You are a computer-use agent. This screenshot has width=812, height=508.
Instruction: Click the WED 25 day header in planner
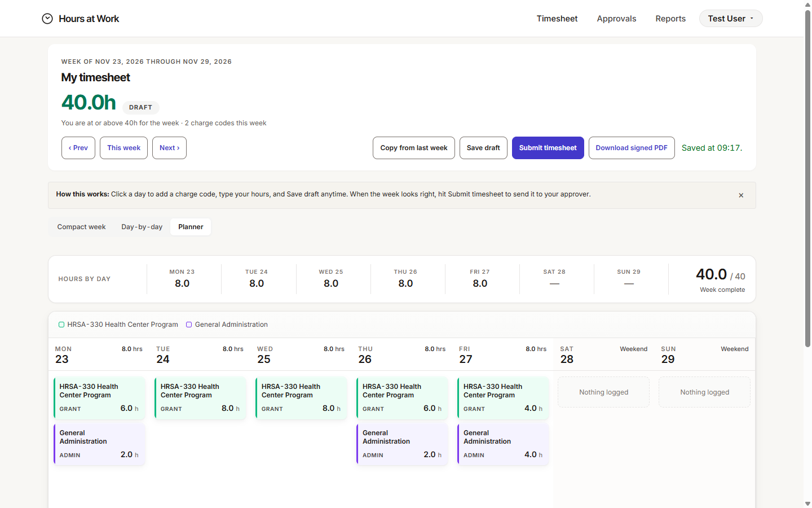pyautogui.click(x=301, y=355)
